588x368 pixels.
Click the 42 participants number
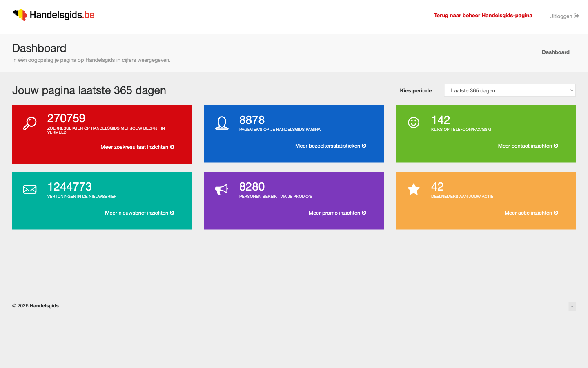[x=437, y=186]
